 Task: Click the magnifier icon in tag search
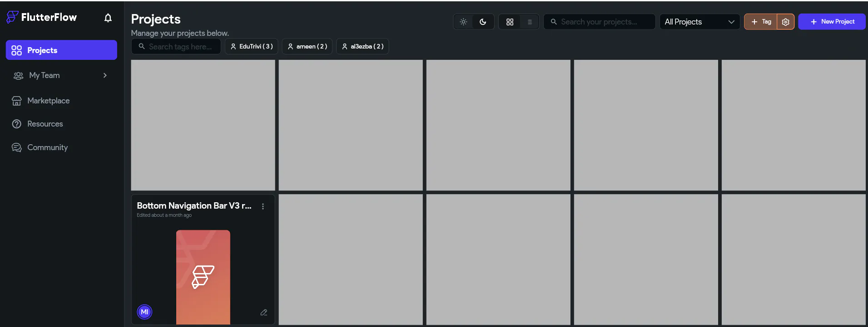tap(142, 46)
